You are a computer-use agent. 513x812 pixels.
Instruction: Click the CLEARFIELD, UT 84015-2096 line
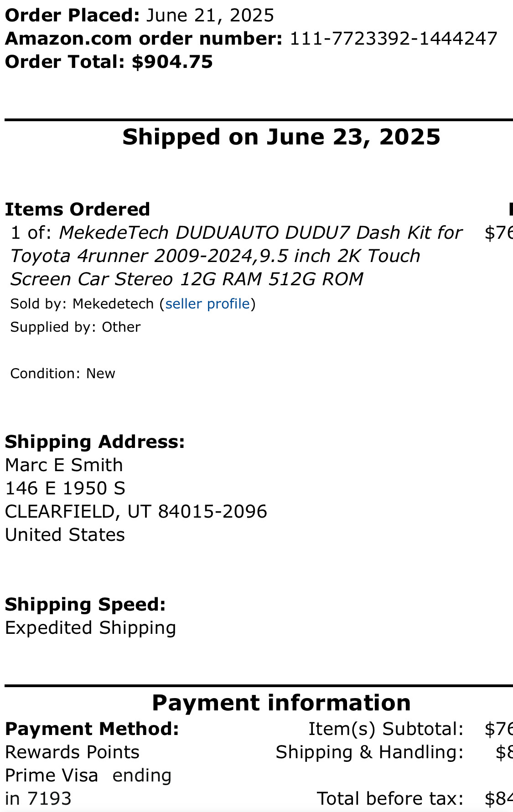point(136,512)
